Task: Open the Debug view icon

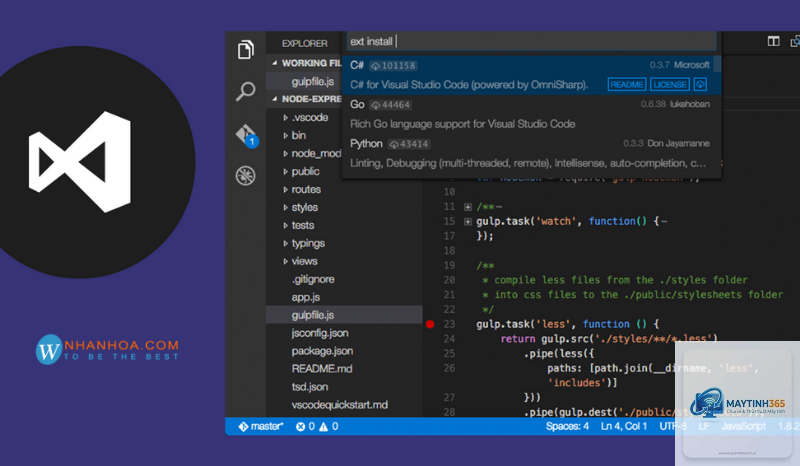Action: tap(245, 176)
